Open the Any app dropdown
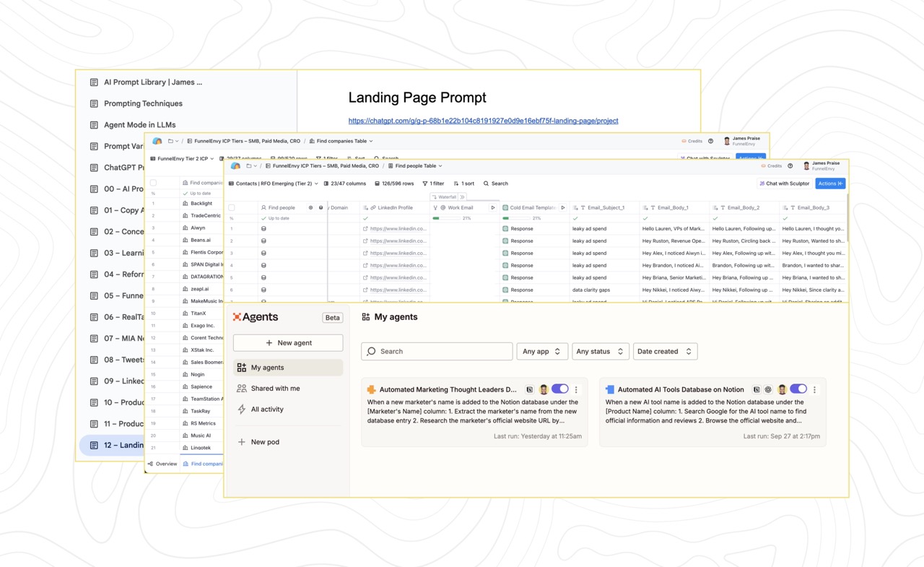The image size is (924, 567). [x=541, y=351]
